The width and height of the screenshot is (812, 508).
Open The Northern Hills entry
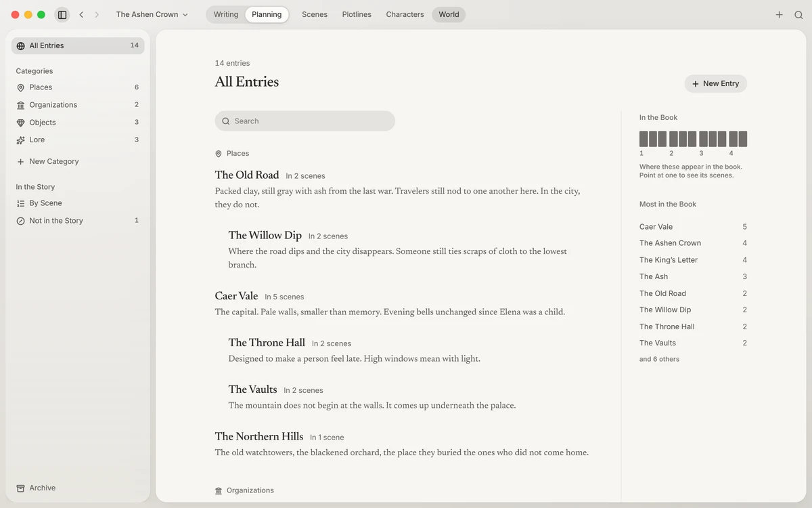click(x=259, y=436)
